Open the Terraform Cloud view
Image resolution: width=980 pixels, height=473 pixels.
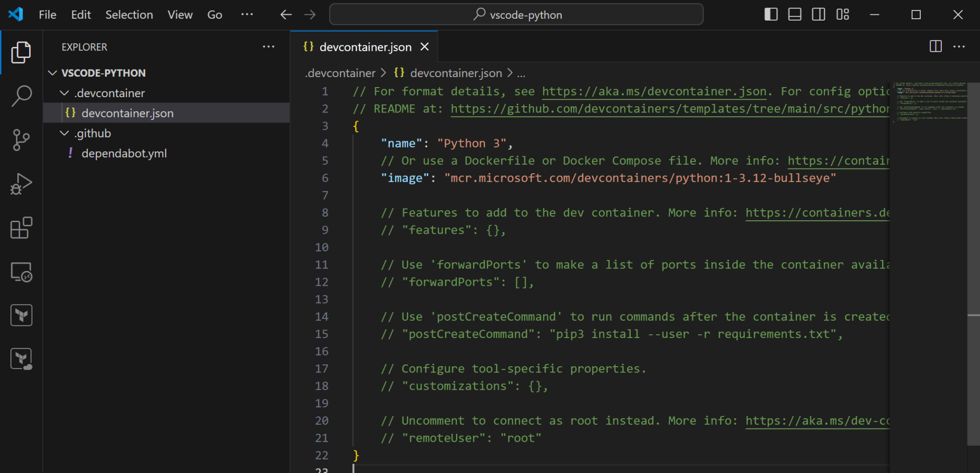(21, 358)
